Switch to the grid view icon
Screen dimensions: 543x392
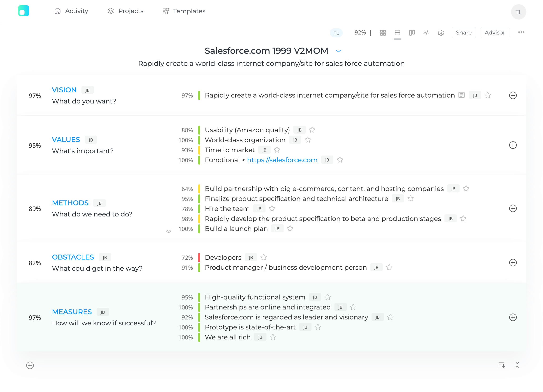click(x=383, y=33)
